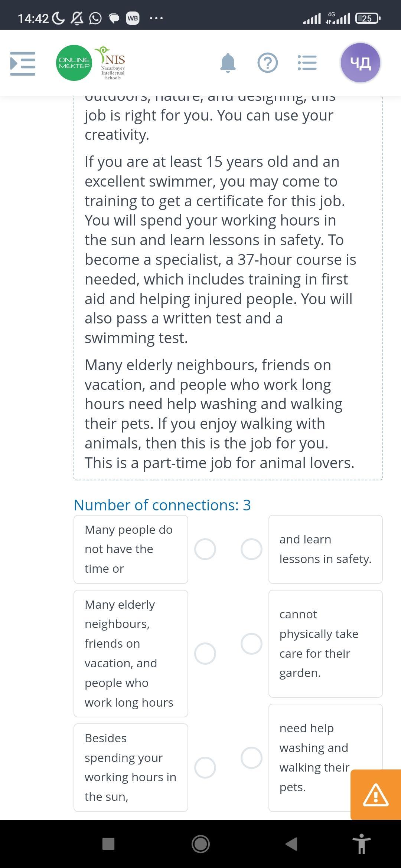
Task: Open the help question mark icon
Action: [268, 63]
